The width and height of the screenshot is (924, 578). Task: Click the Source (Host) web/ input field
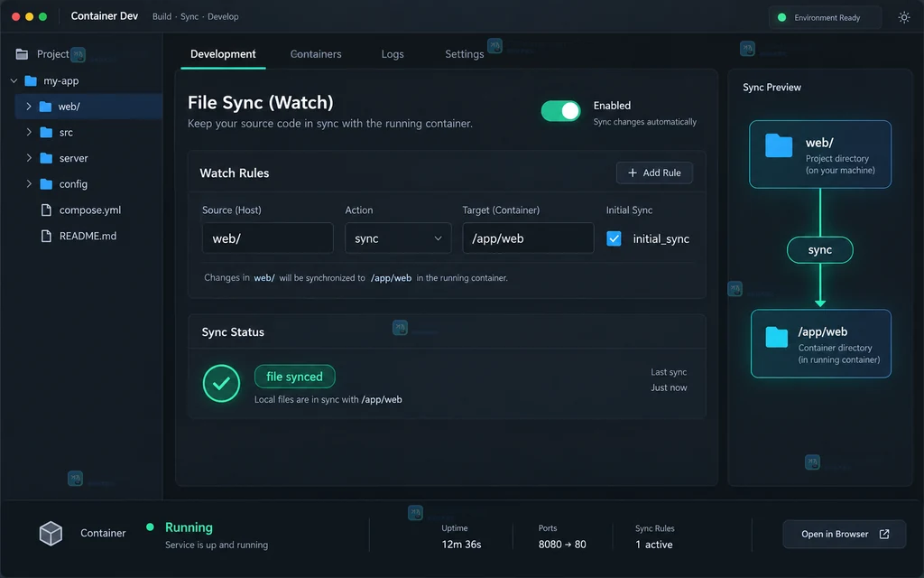coord(267,238)
